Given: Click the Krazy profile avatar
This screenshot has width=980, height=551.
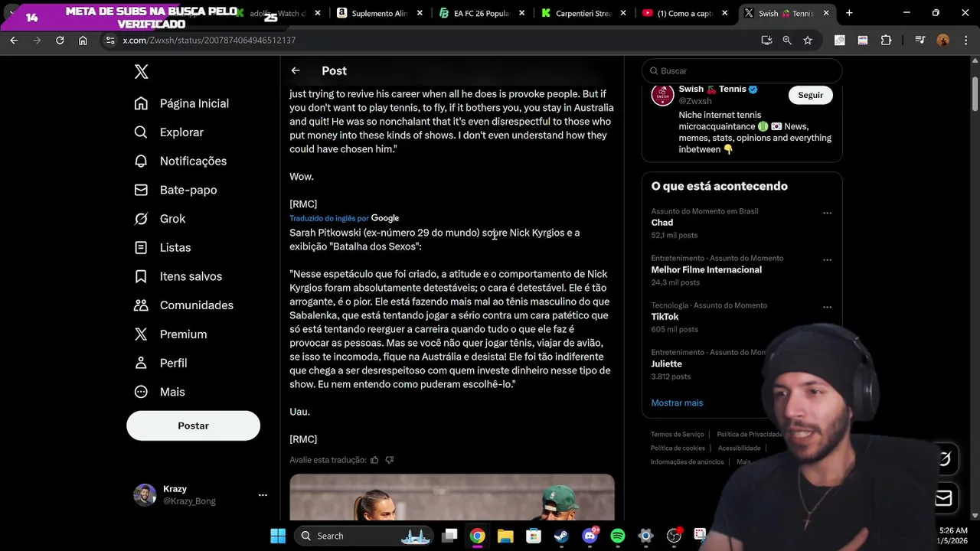Looking at the screenshot, I should pyautogui.click(x=145, y=495).
